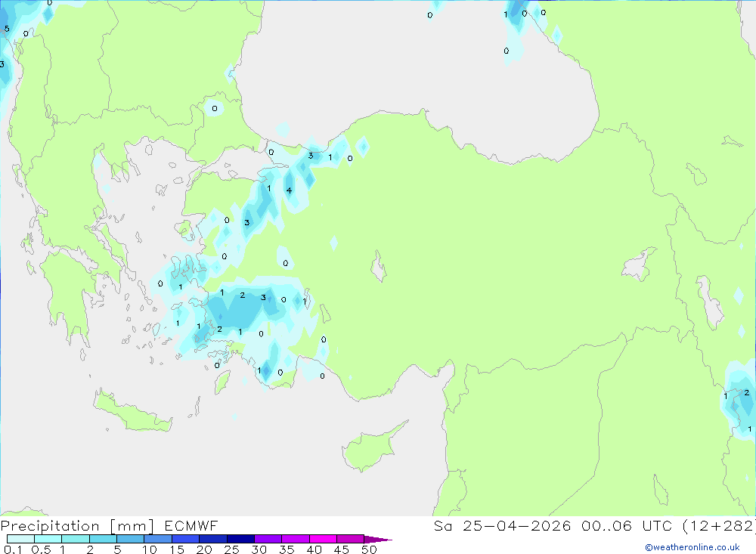Image resolution: width=756 pixels, height=554 pixels.
Task: Click the '[mm]' unit label
Action: pos(132,526)
